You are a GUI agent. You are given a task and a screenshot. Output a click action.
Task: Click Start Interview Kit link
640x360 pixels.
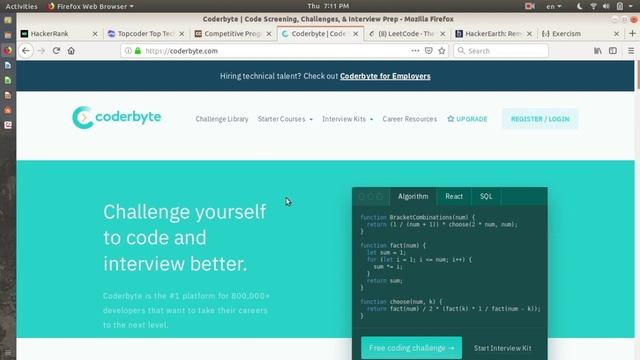tap(502, 348)
